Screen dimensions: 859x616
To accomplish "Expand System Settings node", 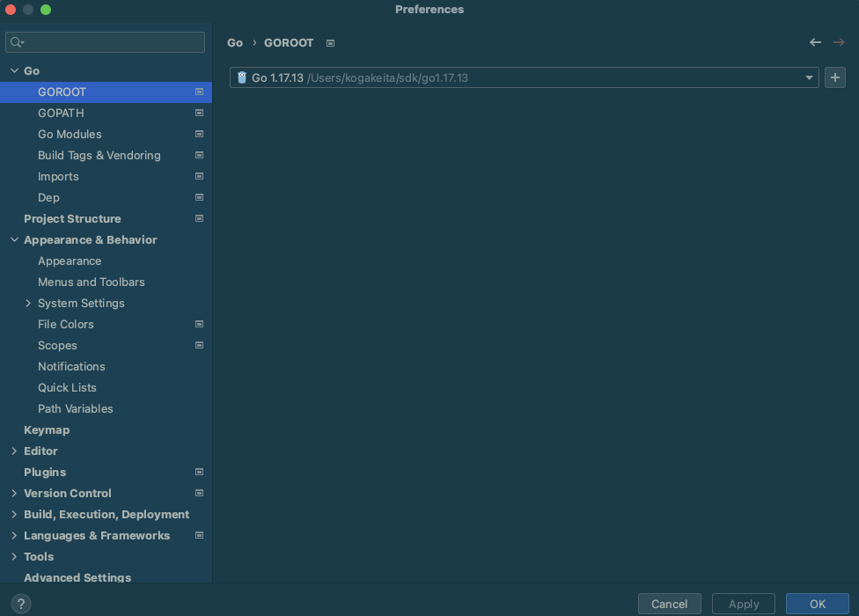I will (28, 304).
